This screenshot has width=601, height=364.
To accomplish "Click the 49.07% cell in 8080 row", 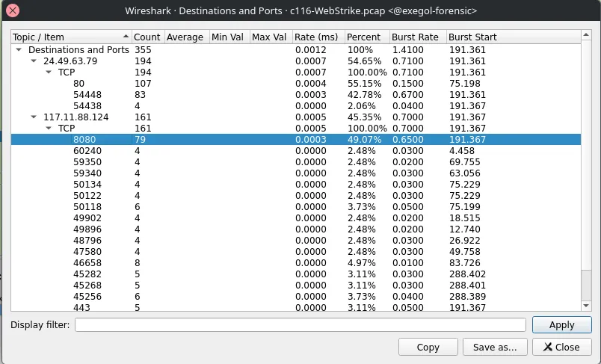I will pos(364,140).
